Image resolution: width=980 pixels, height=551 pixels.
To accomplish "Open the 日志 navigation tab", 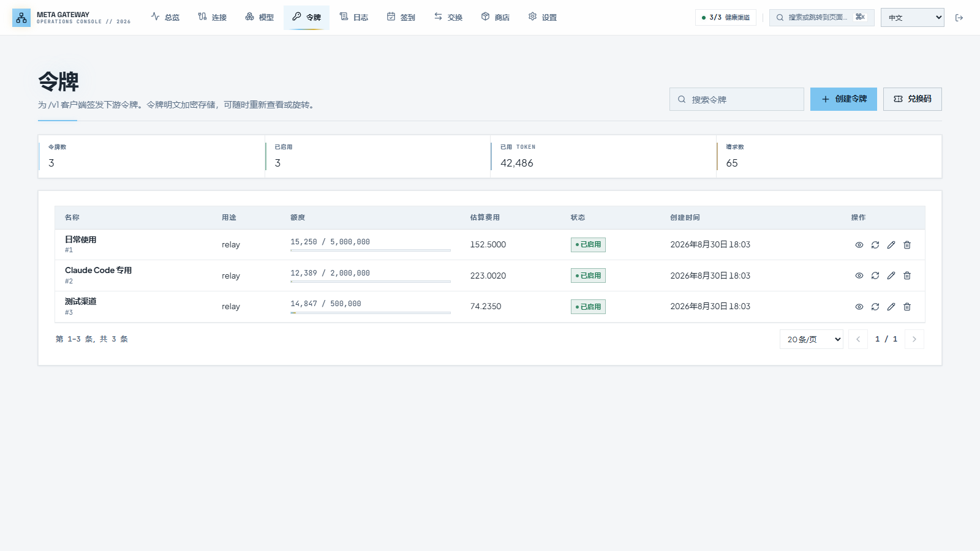I will [x=354, y=17].
